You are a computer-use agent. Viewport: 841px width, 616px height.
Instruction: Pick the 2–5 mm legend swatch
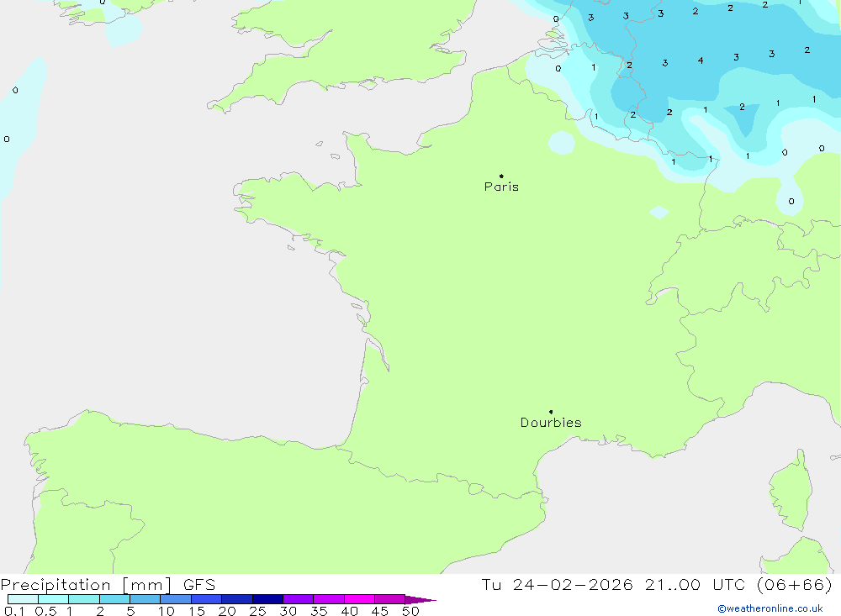pyautogui.click(x=114, y=599)
